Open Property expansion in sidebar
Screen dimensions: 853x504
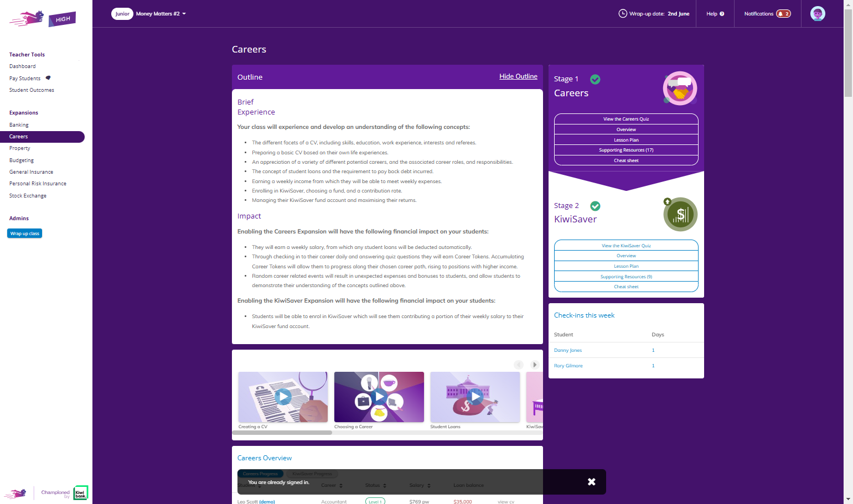(20, 148)
